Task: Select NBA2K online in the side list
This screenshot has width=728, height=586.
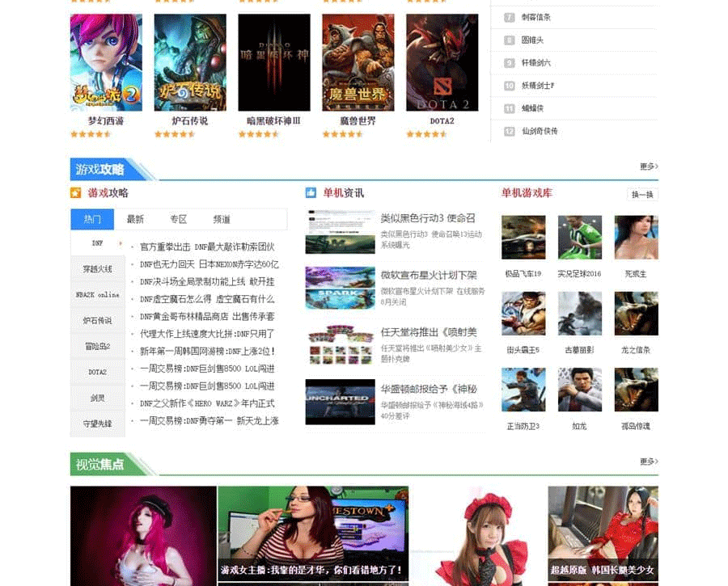Action: [98, 295]
